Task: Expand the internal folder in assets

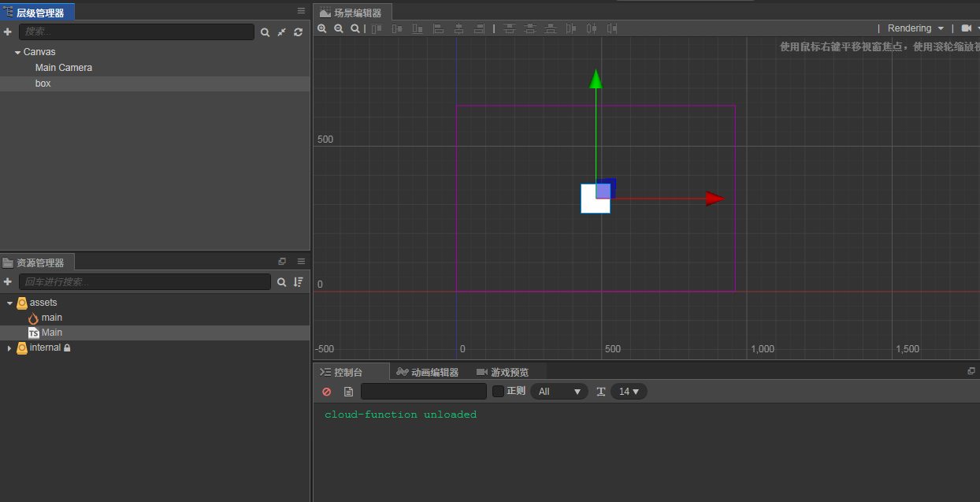Action: pyautogui.click(x=9, y=348)
